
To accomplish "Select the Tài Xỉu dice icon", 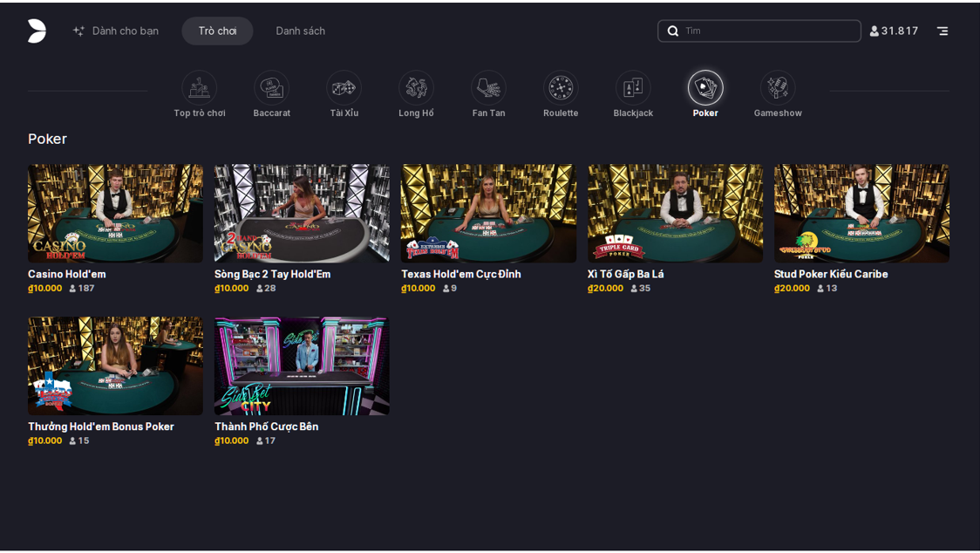I will click(344, 88).
